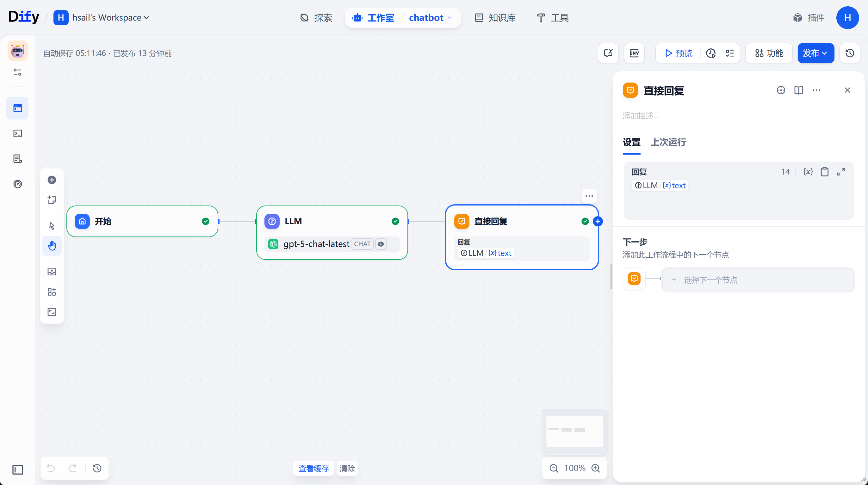Click the add node plus icon
The width and height of the screenshot is (868, 485).
(x=52, y=180)
